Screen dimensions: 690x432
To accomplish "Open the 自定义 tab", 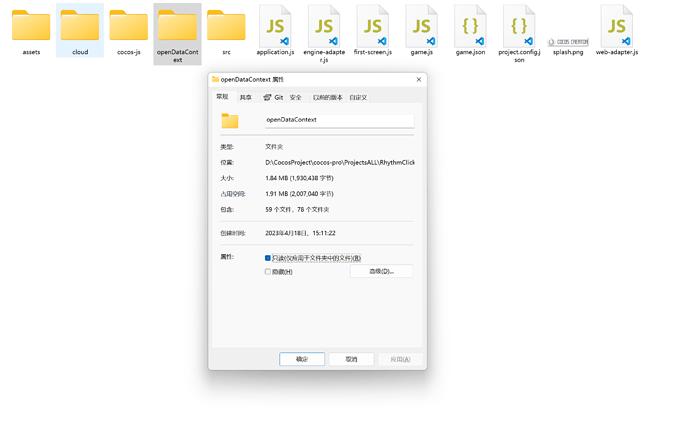I will 358,97.
